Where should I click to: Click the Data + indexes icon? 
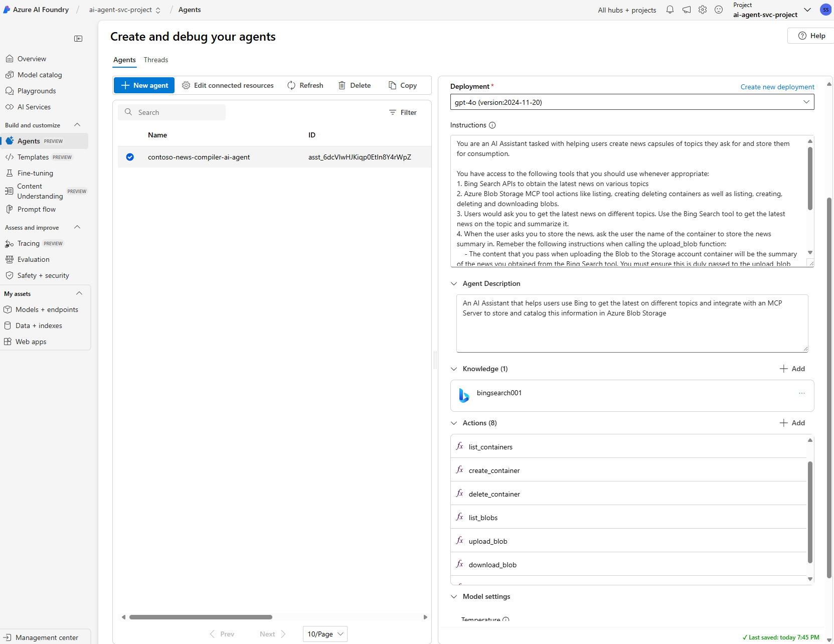(8, 326)
